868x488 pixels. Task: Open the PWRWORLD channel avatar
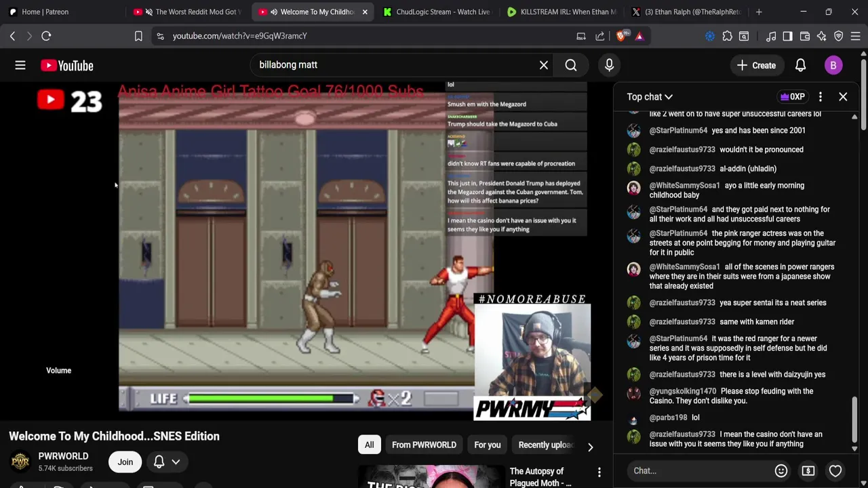point(20,462)
